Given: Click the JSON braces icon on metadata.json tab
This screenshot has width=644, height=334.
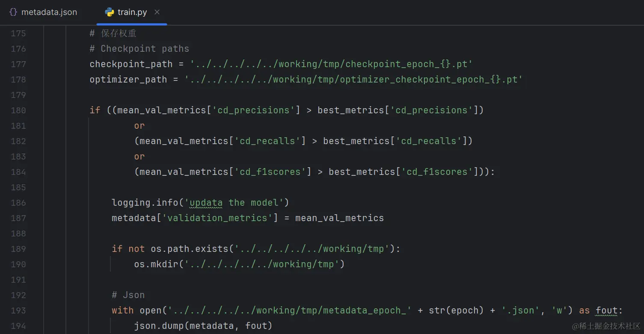Looking at the screenshot, I should (x=13, y=12).
